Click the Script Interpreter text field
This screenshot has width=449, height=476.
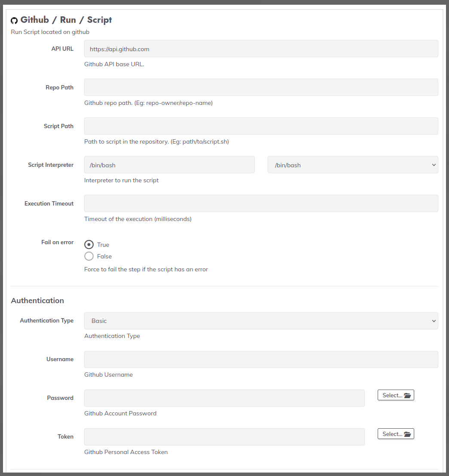(169, 165)
